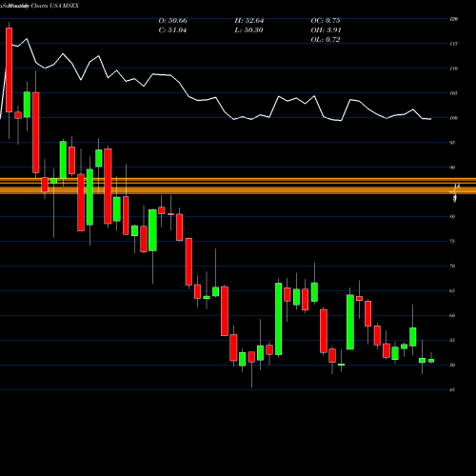The width and height of the screenshot is (476, 476).
Task: Click the 70 price axis label
Action: coord(452,266)
